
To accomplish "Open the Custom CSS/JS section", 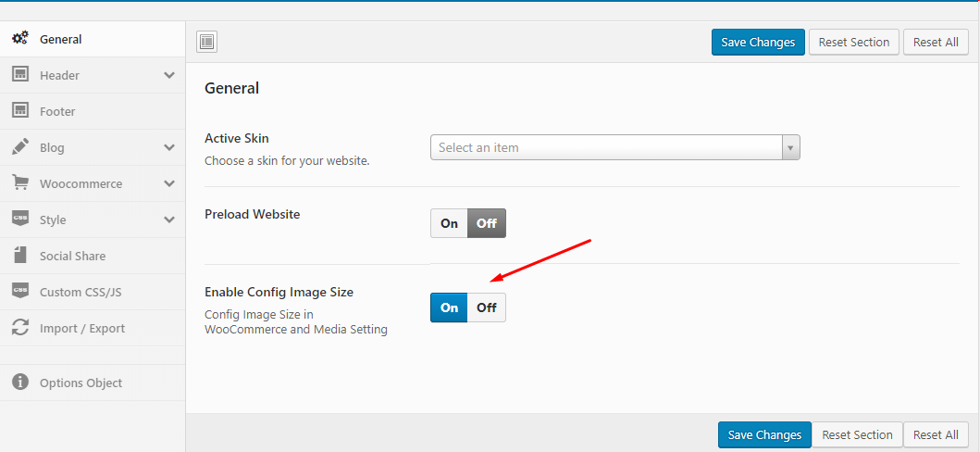I will click(x=81, y=292).
